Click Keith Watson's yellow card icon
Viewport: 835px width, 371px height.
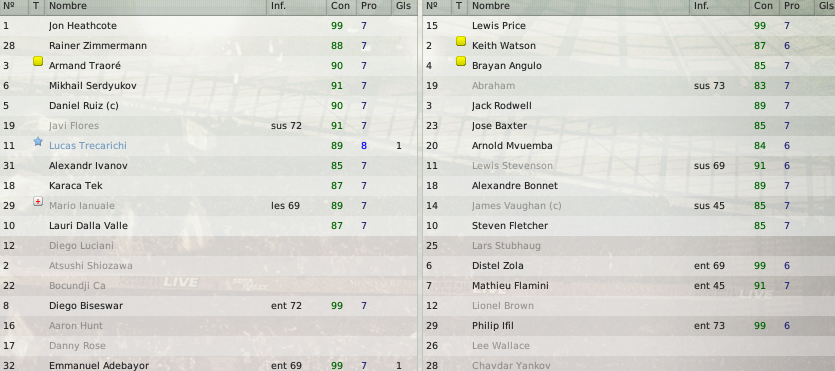click(x=461, y=41)
